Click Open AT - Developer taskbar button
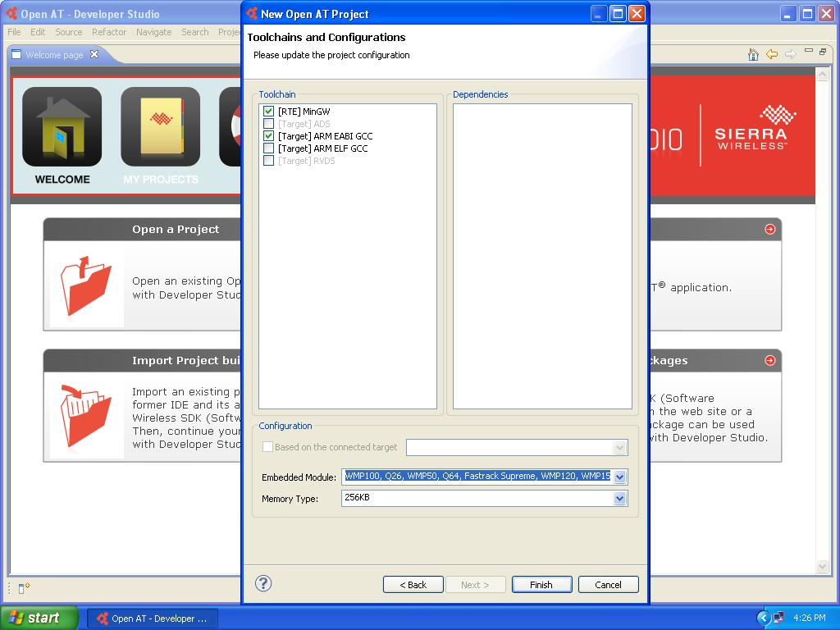Screen dimensions: 840x630 pos(152,619)
